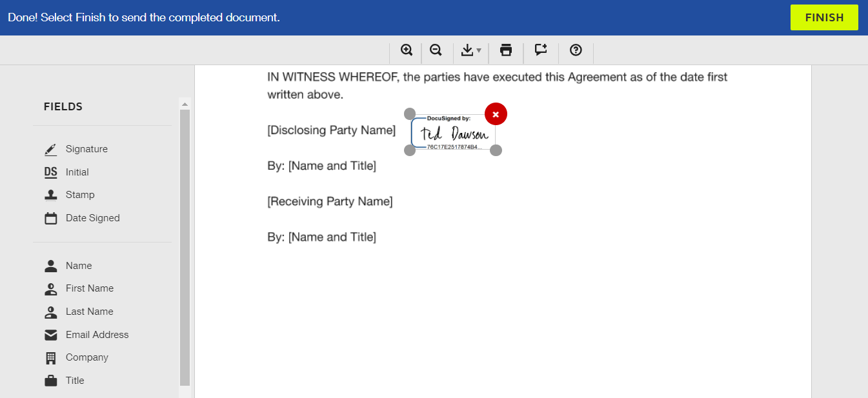
Task: Click the Signature label in fields list
Action: [x=86, y=149]
